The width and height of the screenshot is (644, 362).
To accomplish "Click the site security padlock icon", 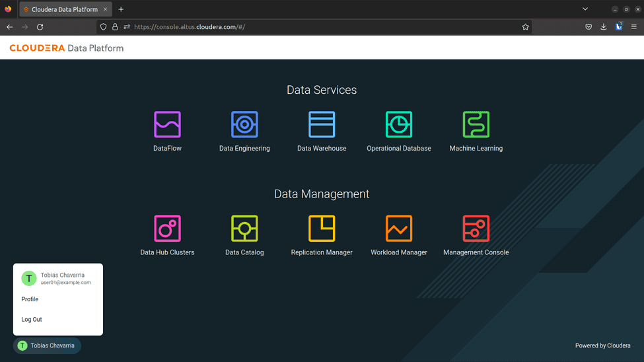I will pos(115,26).
